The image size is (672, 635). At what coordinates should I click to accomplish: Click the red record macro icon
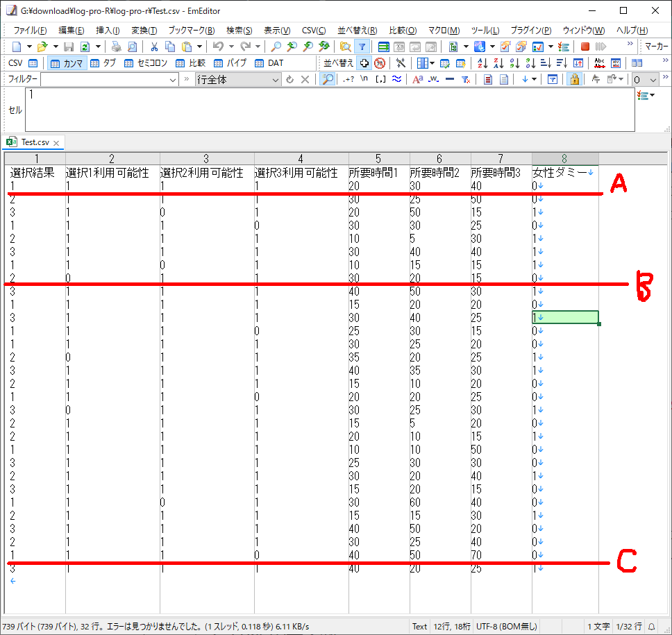click(585, 46)
